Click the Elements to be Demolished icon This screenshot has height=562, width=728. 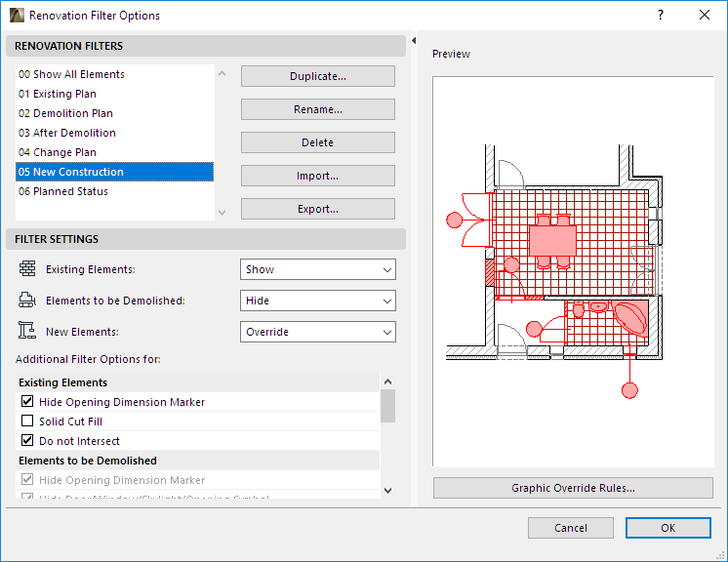[x=27, y=301]
